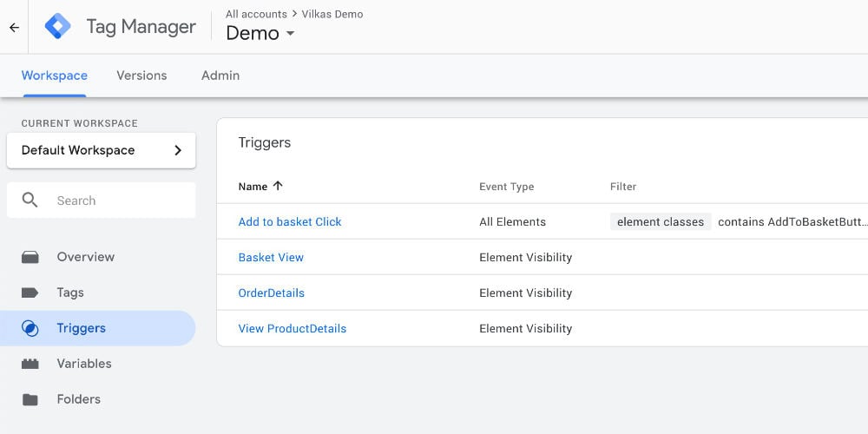Click the Event Type column header

(x=507, y=187)
